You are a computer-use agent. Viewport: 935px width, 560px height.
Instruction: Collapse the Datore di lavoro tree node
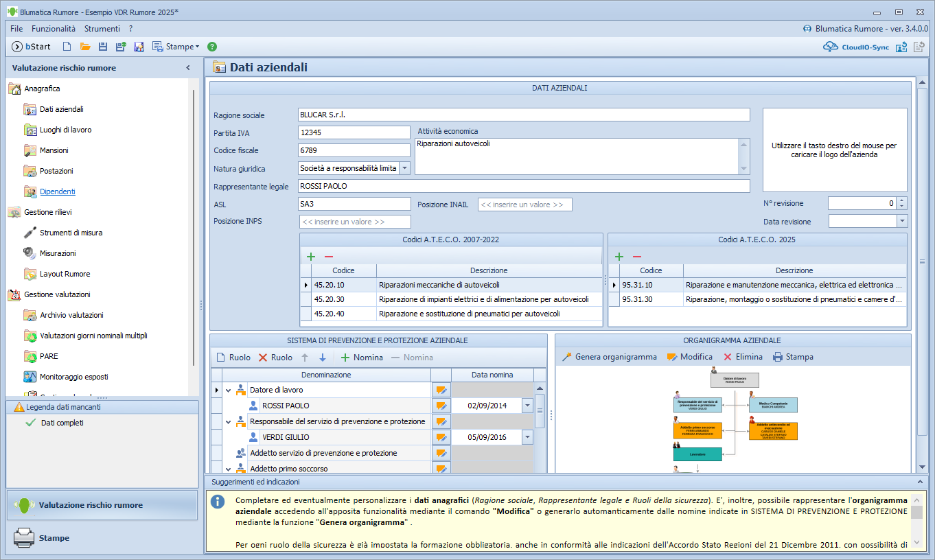click(228, 390)
